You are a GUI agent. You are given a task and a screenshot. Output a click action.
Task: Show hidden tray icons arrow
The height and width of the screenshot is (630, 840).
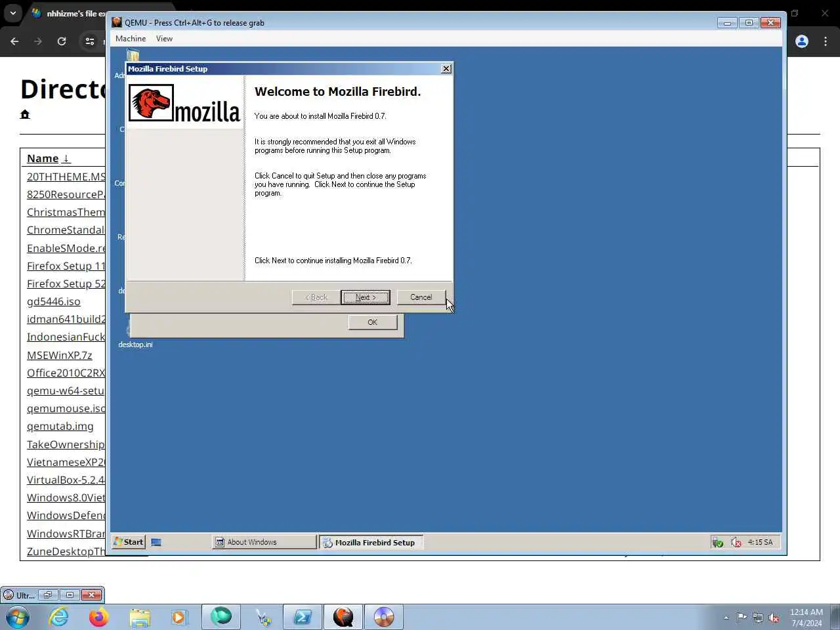click(726, 618)
